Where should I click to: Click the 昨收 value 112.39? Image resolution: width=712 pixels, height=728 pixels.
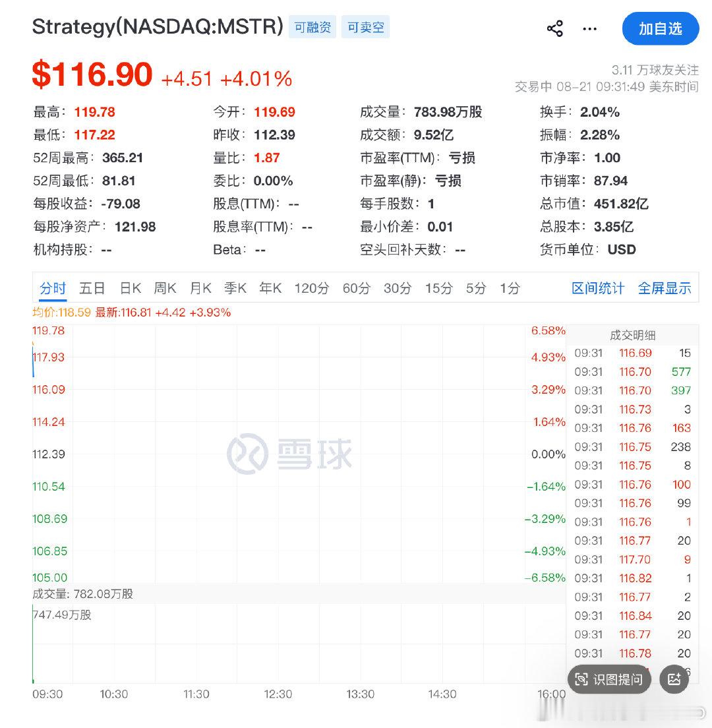274,135
